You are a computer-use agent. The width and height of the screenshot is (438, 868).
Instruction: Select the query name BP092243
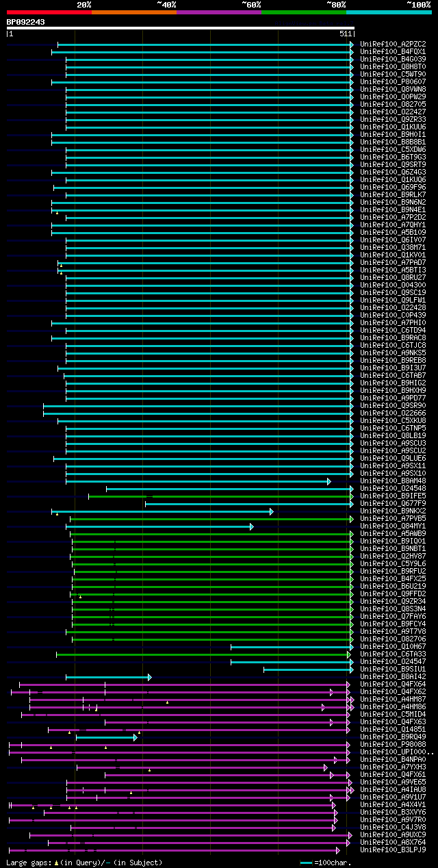26,22
